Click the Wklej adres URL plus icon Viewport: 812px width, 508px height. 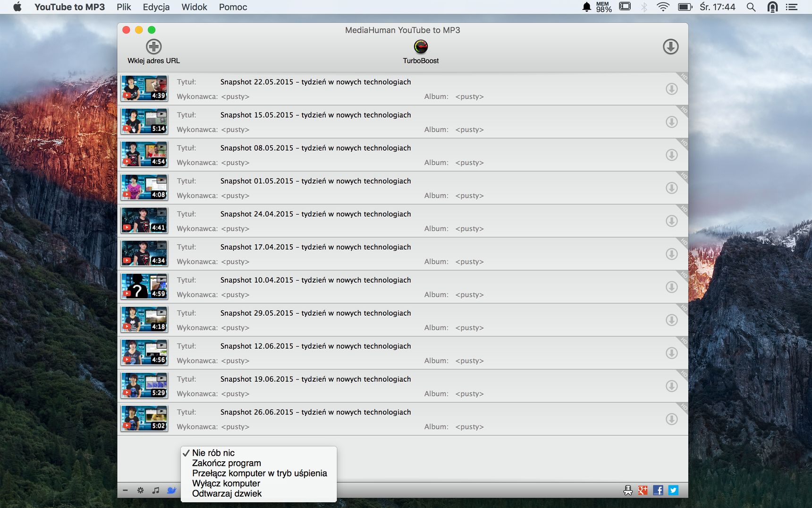(153, 47)
